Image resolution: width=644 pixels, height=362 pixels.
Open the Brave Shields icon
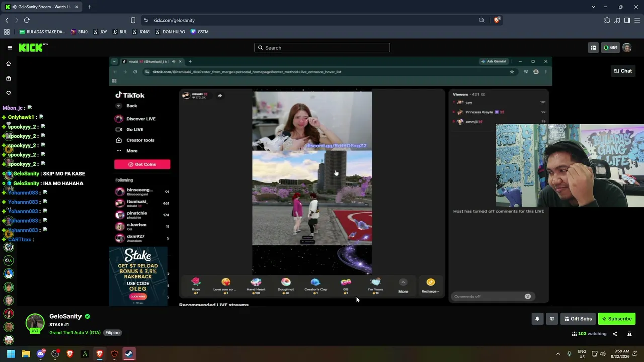[497, 20]
